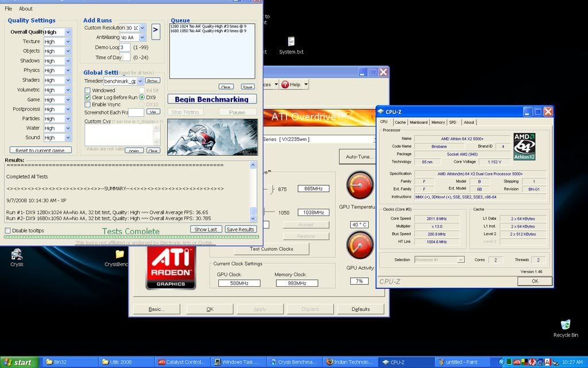The image size is (588, 368).
Task: Click Save Results button
Action: coord(241,229)
